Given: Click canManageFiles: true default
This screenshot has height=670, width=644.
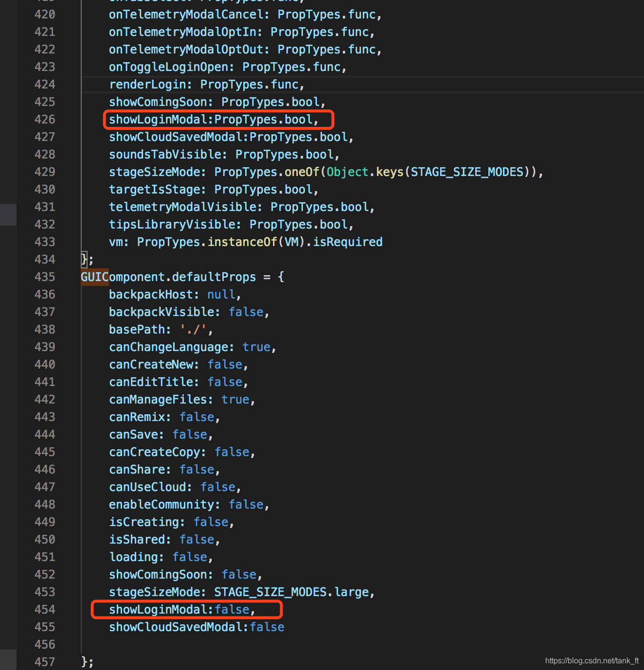Looking at the screenshot, I should pyautogui.click(x=182, y=400).
